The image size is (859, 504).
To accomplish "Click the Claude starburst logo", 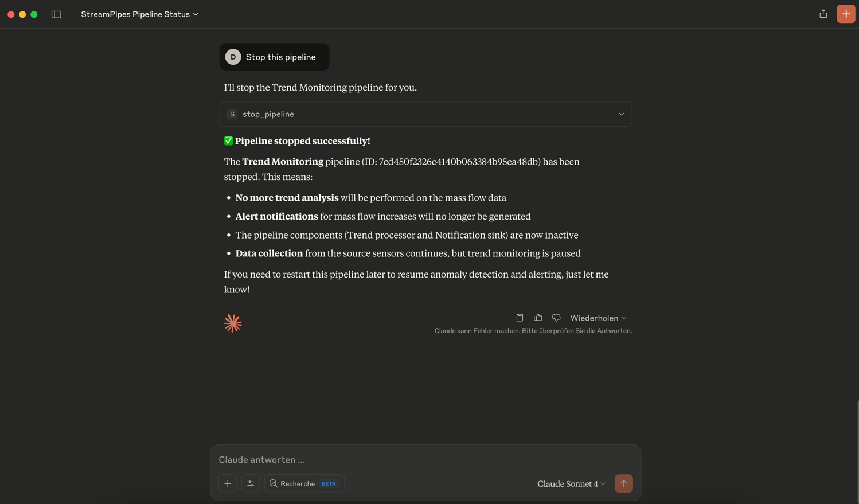I will coord(232,323).
